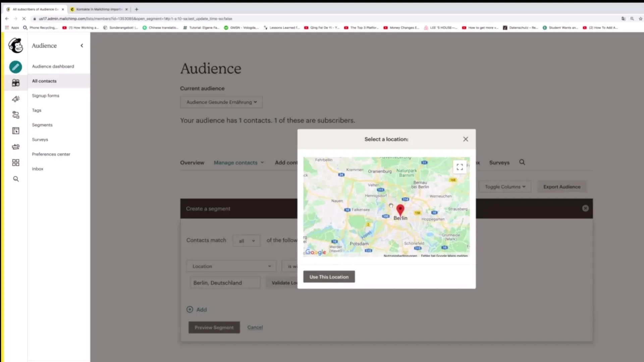
Task: Open the Apps bookmarks shortcut
Action: [12, 27]
